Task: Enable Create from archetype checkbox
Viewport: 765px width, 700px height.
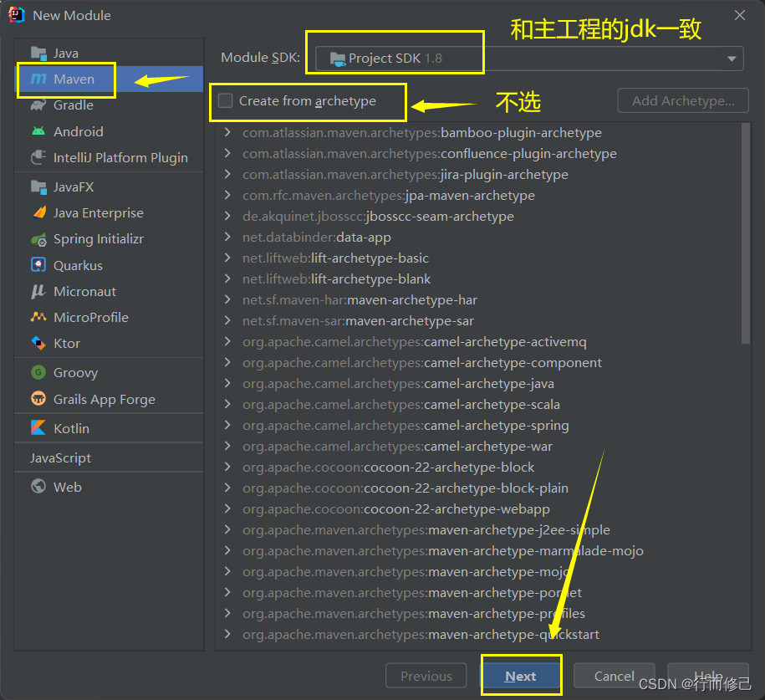Action: click(226, 100)
